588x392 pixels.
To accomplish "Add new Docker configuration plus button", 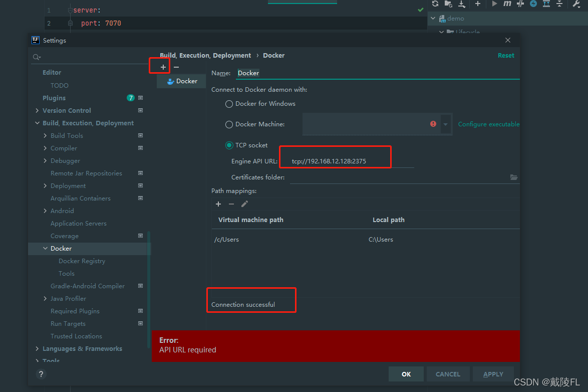I will 163,67.
